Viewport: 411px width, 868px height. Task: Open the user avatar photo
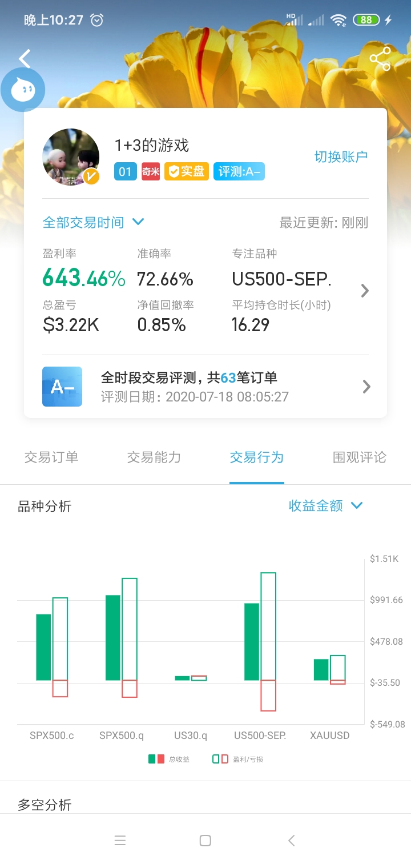click(x=71, y=157)
